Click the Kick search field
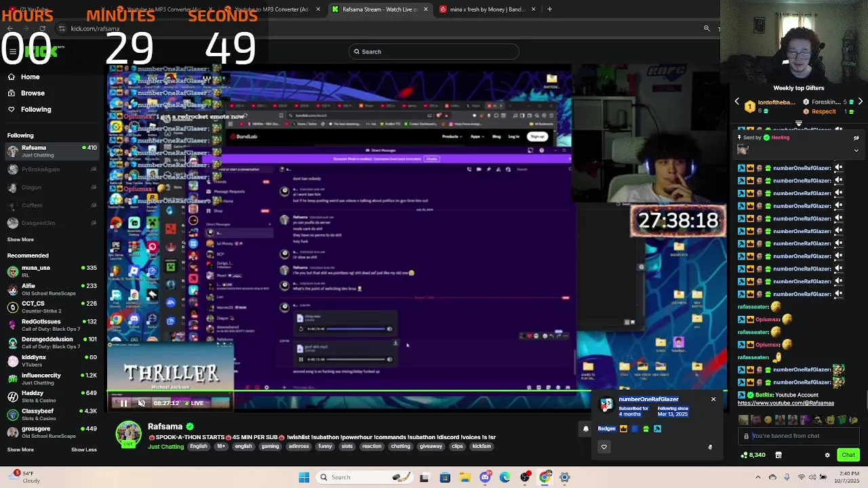This screenshot has height=488, width=868. click(434, 52)
